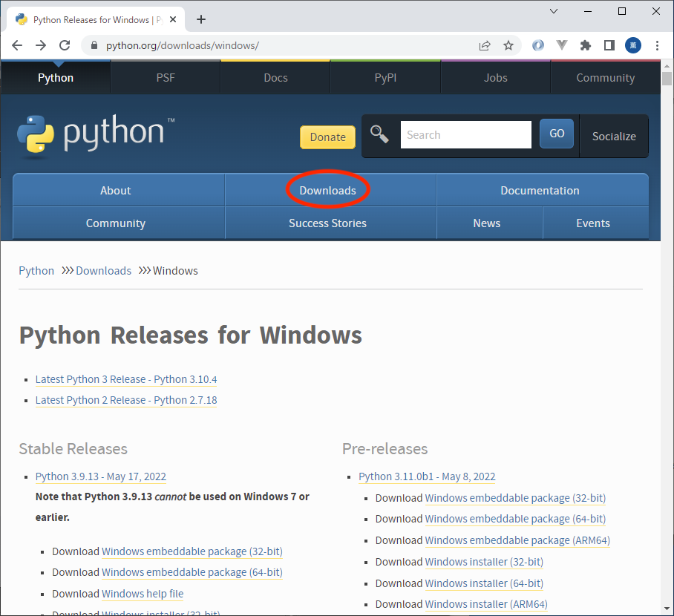Click the scrollbar down arrow
Screen dimensions: 674x616
667,609
